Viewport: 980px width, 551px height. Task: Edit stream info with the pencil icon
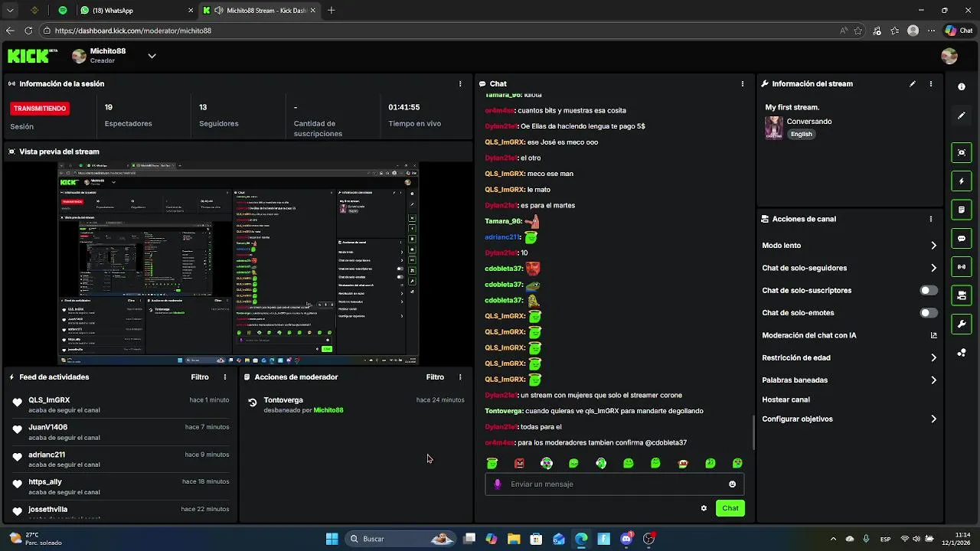click(913, 83)
